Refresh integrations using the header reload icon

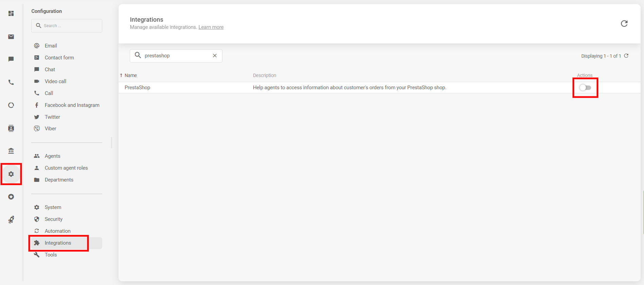click(x=624, y=23)
